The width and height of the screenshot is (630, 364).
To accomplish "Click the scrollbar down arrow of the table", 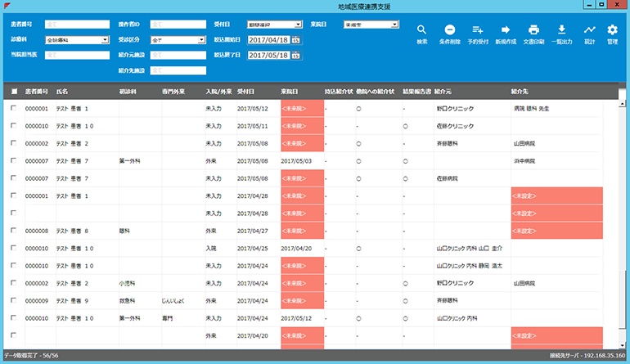I will tap(622, 345).
